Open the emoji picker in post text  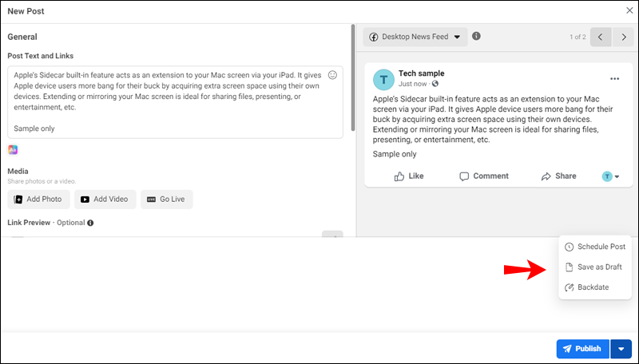click(x=333, y=75)
